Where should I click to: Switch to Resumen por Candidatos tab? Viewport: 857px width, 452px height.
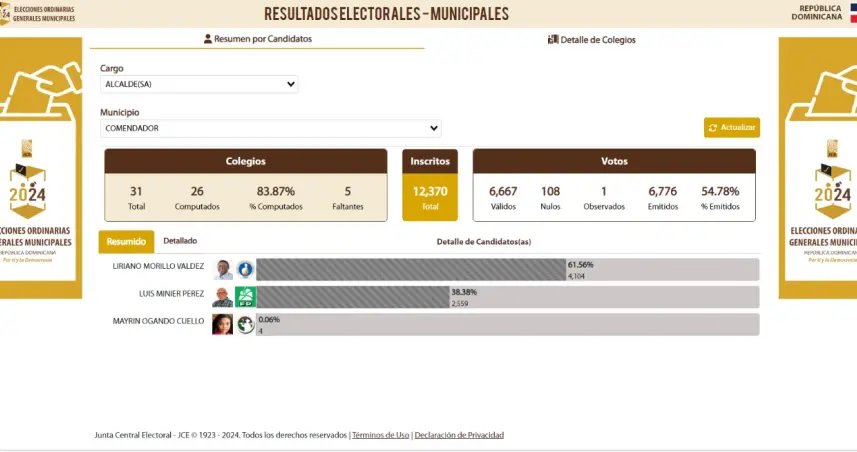point(258,39)
